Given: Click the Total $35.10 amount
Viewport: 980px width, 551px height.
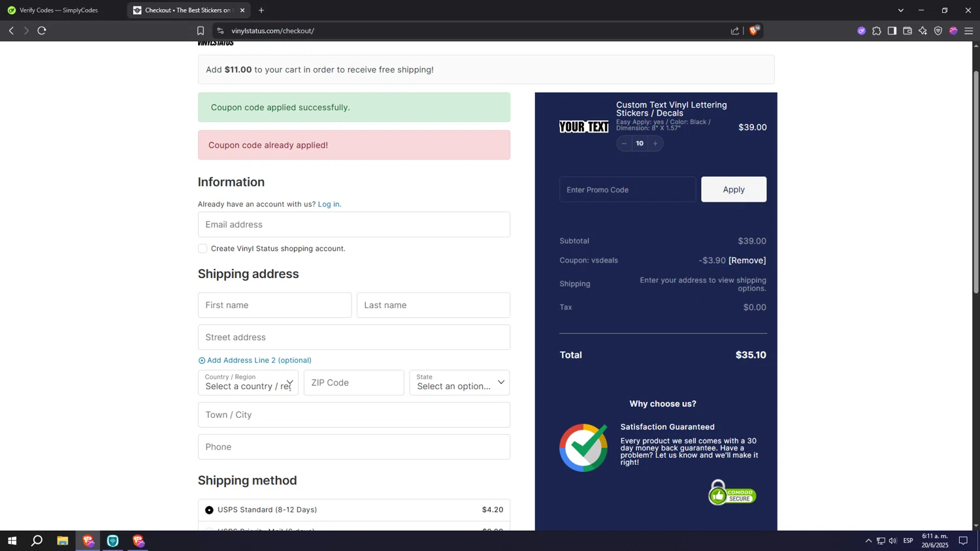Looking at the screenshot, I should pos(751,355).
